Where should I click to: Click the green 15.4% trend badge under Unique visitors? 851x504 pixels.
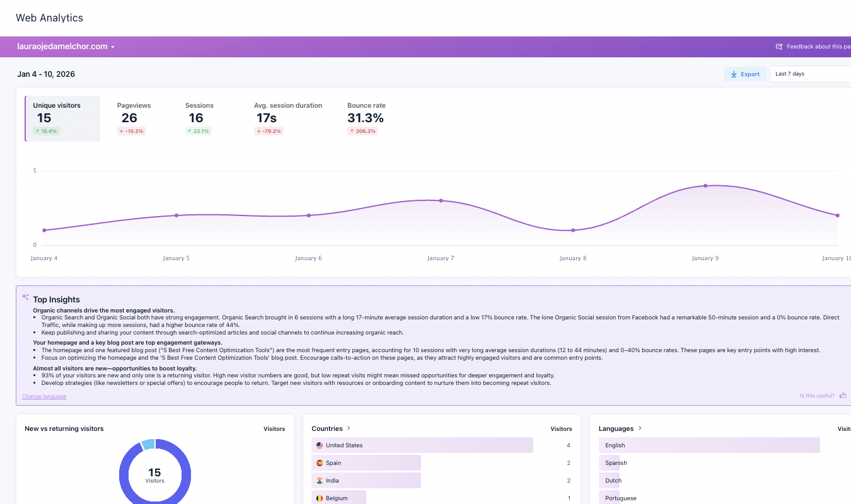click(45, 130)
